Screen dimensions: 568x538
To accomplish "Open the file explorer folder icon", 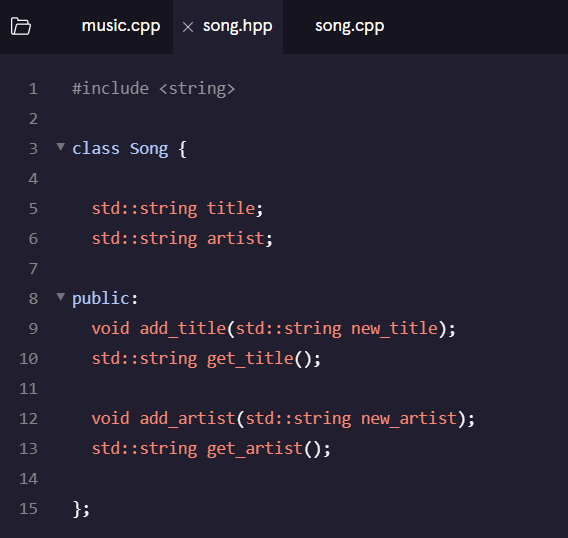I will click(21, 26).
